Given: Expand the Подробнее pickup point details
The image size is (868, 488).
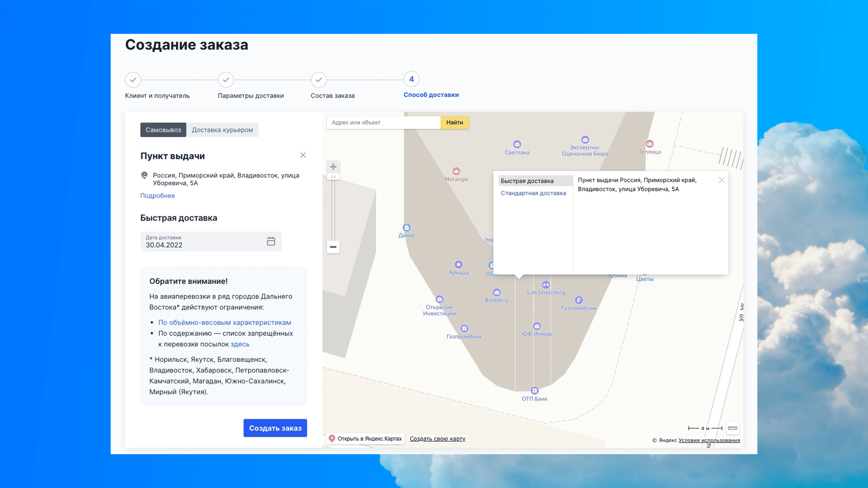Looking at the screenshot, I should [x=157, y=196].
